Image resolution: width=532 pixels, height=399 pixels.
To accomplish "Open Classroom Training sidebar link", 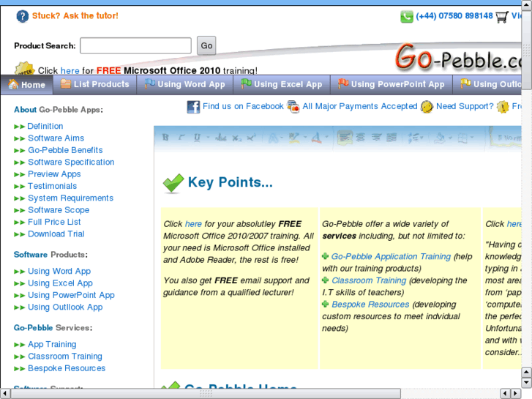I will tap(65, 357).
